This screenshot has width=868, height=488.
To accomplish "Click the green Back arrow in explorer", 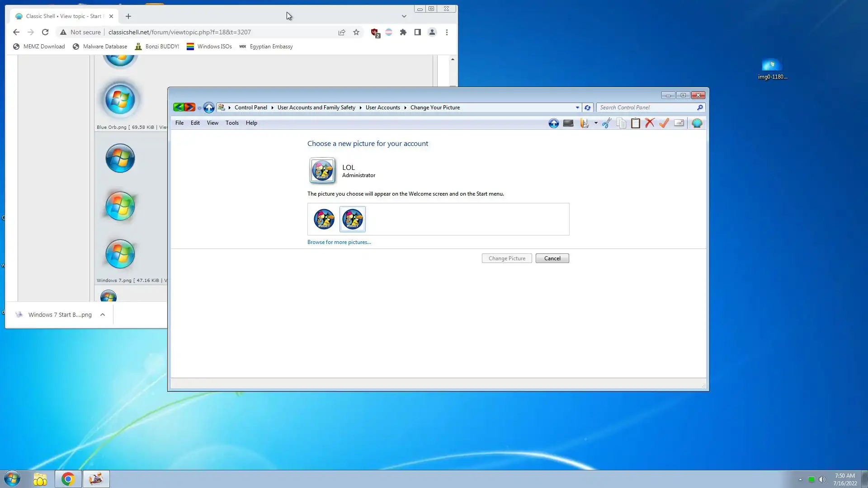I will pyautogui.click(x=179, y=107).
